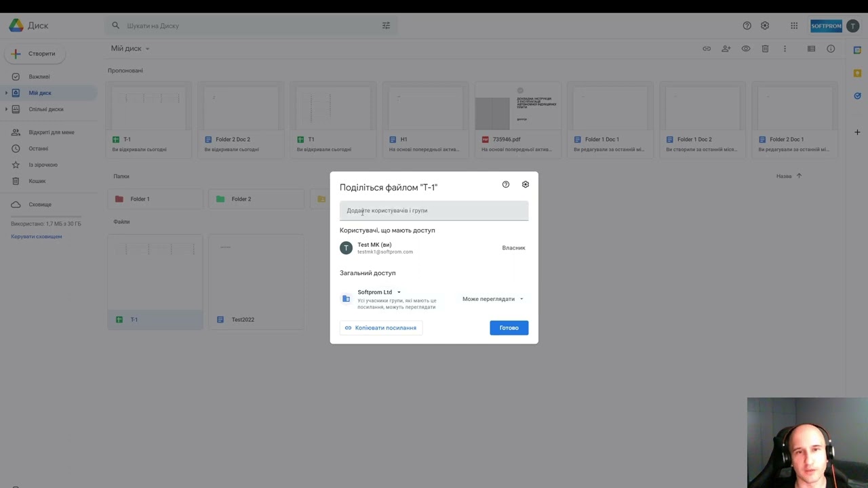The width and height of the screenshot is (868, 488).
Task: Open suggested file T-1 thumbnail
Action: pos(149,120)
